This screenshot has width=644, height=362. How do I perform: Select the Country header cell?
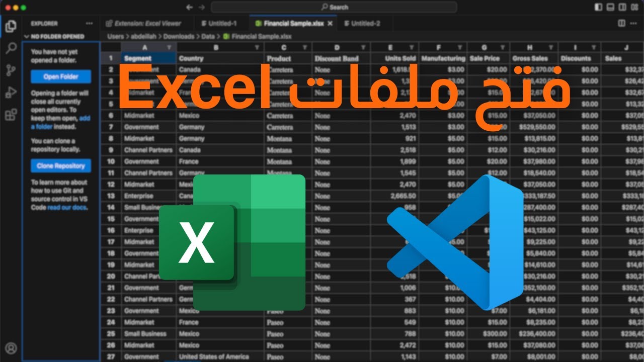220,58
